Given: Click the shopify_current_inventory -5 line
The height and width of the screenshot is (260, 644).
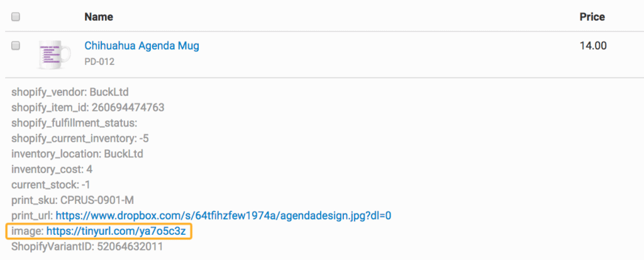Looking at the screenshot, I should point(80,138).
